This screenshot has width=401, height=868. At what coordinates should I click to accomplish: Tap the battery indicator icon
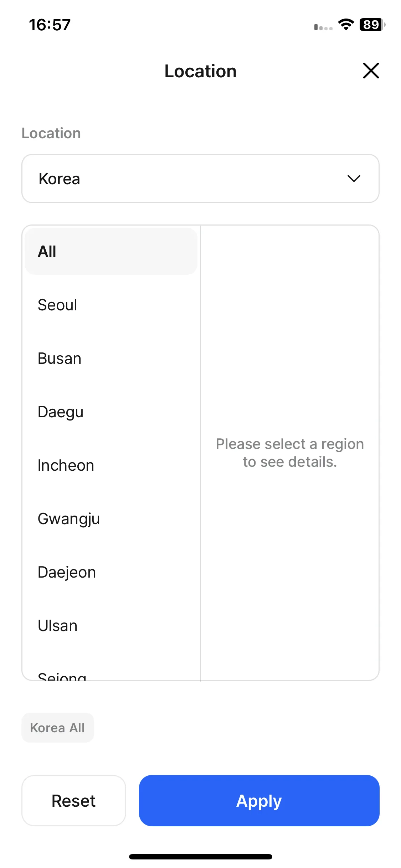pos(372,25)
